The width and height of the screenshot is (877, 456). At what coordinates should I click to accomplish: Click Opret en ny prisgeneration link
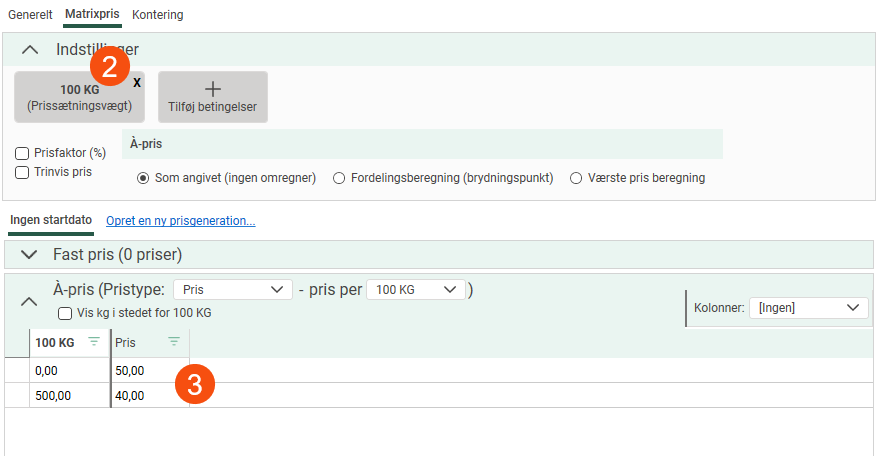(181, 221)
